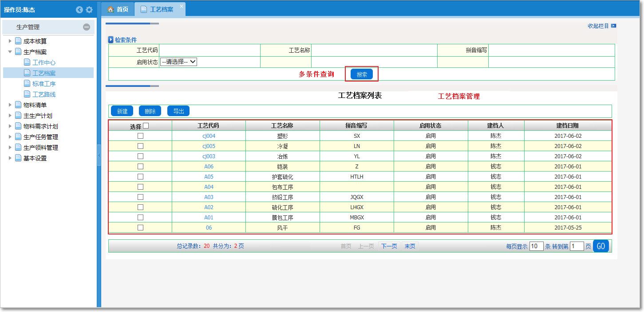Click the 搜索 button

[x=362, y=74]
